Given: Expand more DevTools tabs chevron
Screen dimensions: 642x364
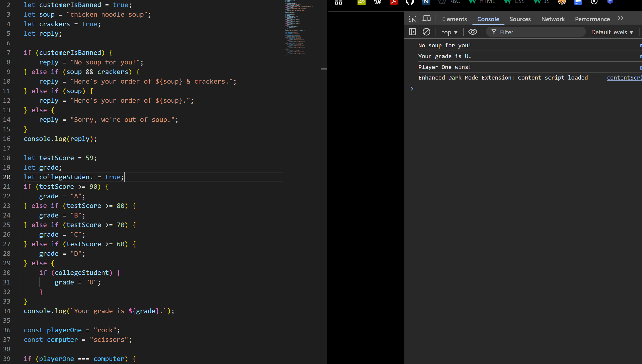Looking at the screenshot, I should click(620, 19).
